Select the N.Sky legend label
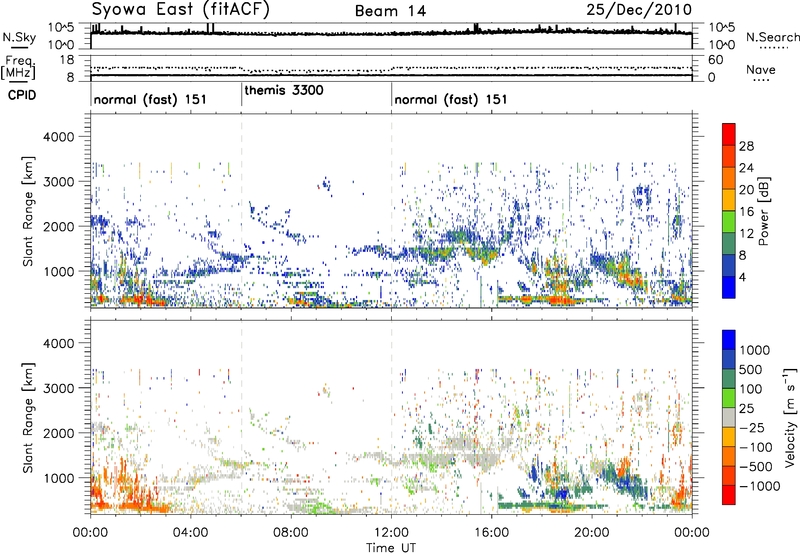800x554 pixels. (19, 37)
